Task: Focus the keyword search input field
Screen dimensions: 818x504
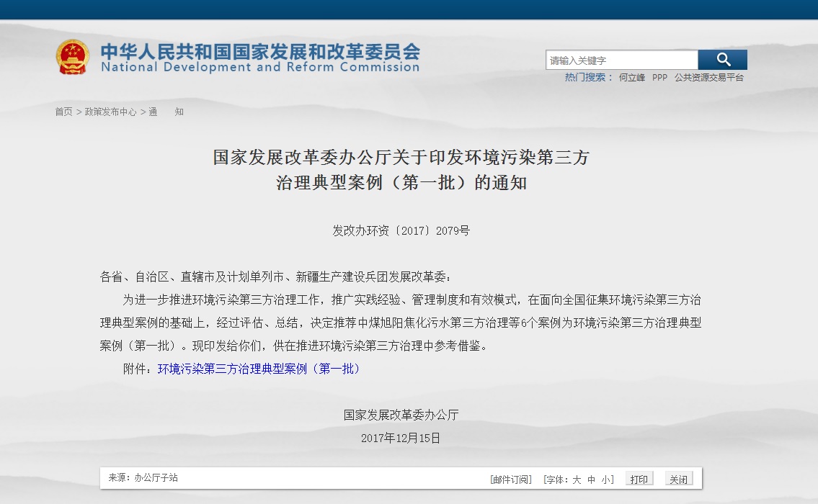Action: pos(622,60)
